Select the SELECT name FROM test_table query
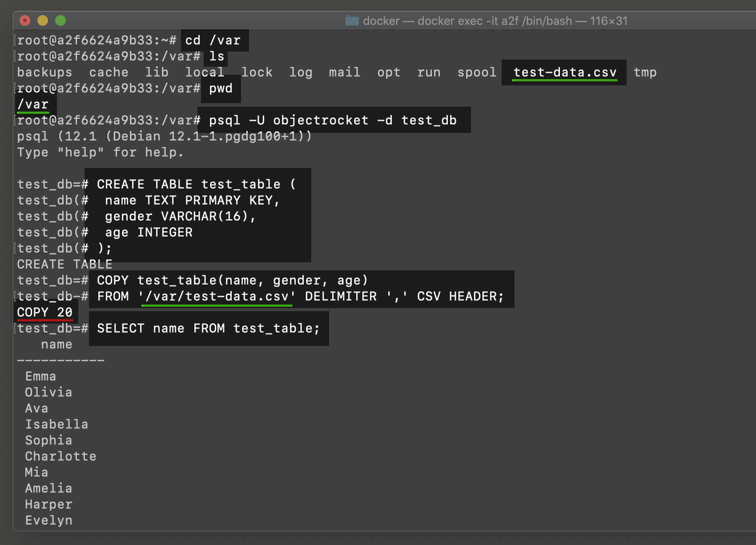Screen dimensions: 756x545 [208, 329]
